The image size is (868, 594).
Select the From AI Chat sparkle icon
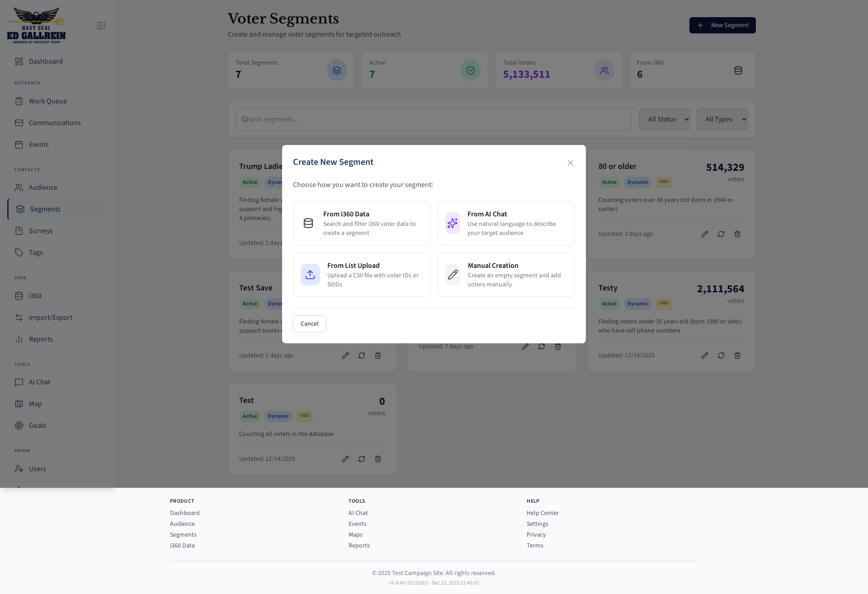point(452,223)
